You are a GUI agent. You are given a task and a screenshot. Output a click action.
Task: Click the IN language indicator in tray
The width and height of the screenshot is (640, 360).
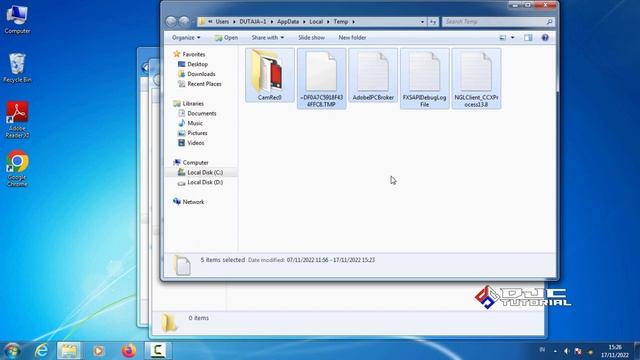point(542,350)
